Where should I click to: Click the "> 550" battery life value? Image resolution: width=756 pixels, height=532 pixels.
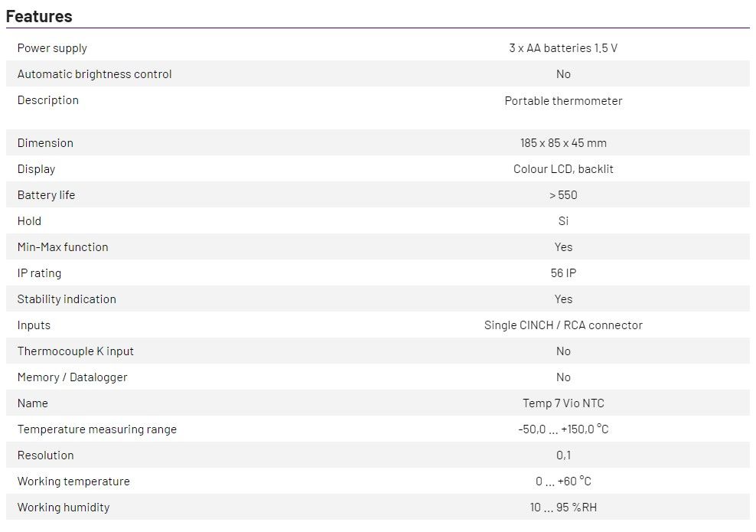[563, 195]
